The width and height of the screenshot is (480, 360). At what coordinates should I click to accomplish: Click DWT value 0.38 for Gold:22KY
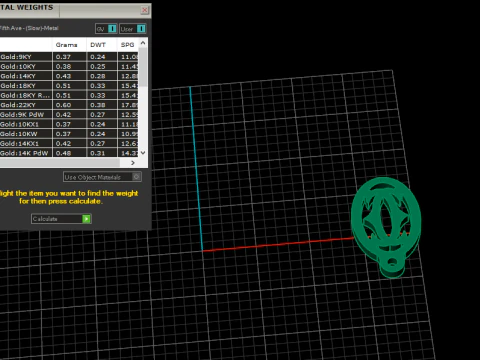coord(98,105)
